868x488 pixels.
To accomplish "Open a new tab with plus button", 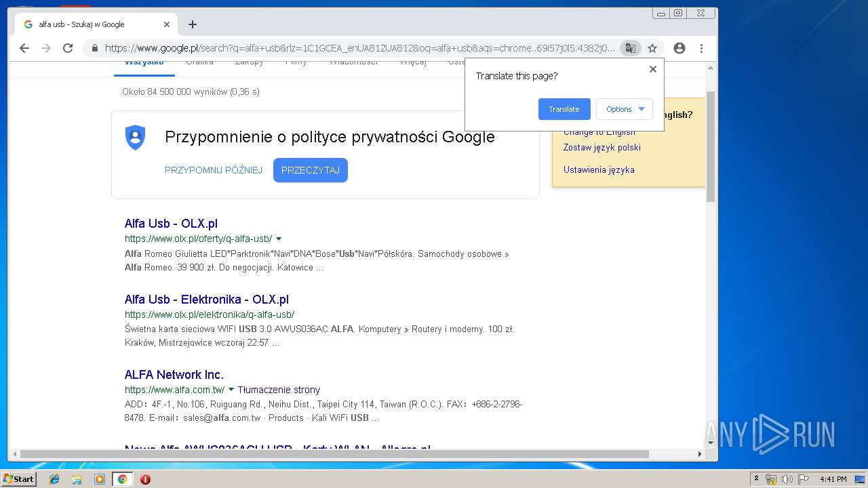I will click(x=193, y=24).
